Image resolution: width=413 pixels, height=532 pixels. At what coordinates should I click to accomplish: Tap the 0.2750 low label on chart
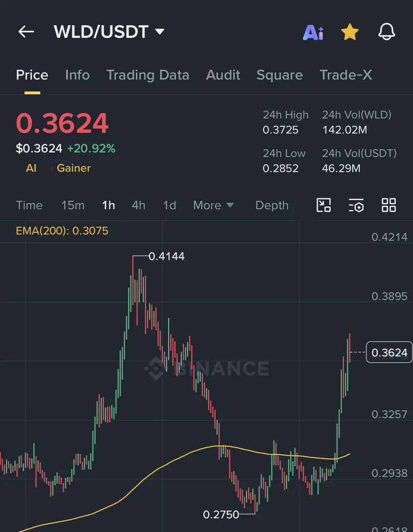pos(221,515)
